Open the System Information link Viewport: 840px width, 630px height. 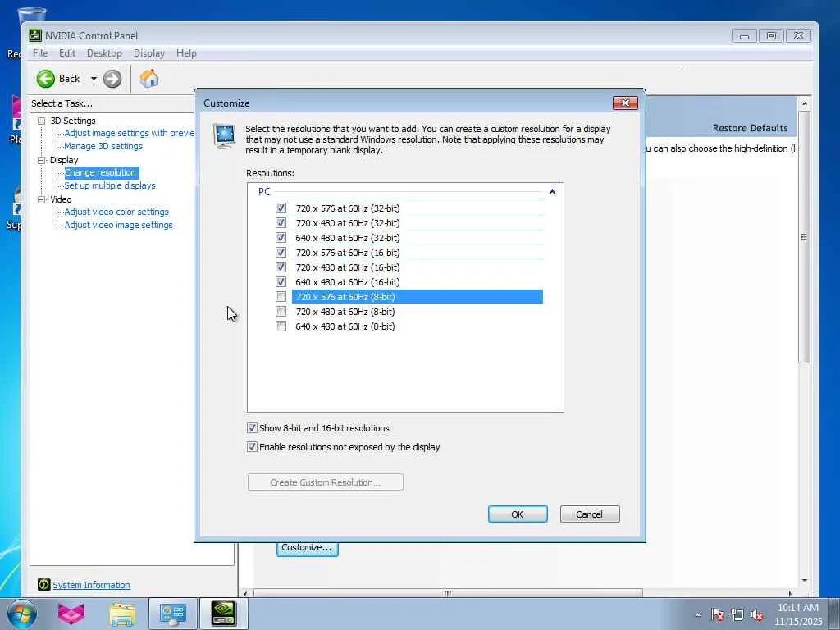tap(91, 585)
